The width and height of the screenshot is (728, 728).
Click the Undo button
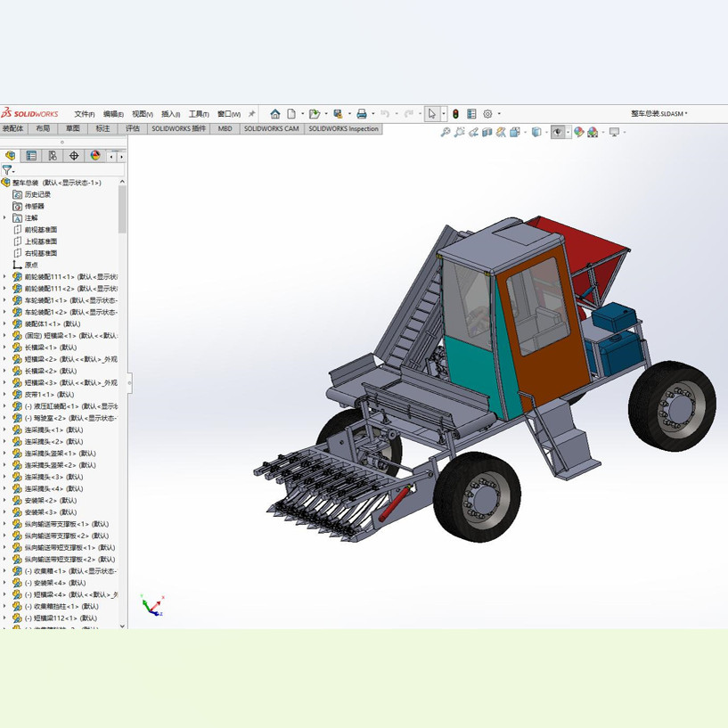tap(386, 114)
